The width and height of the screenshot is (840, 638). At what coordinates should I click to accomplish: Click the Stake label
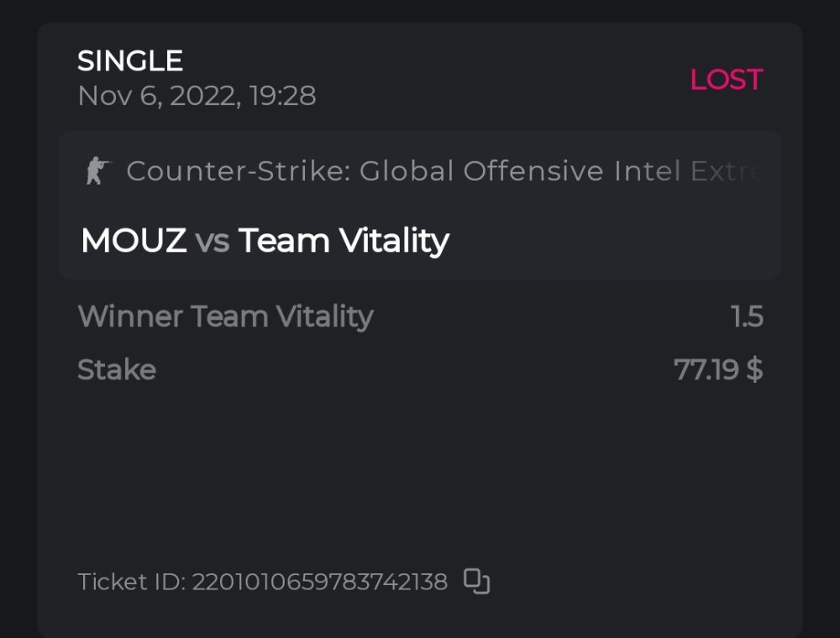point(117,369)
